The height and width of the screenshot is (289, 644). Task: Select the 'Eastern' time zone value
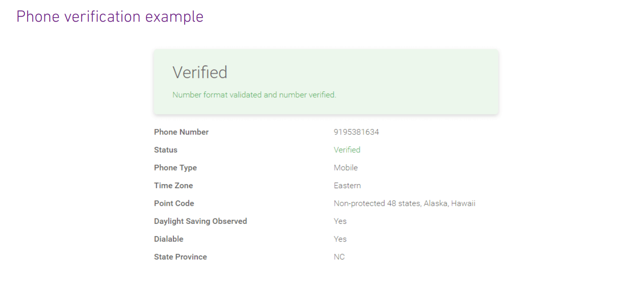pos(347,185)
